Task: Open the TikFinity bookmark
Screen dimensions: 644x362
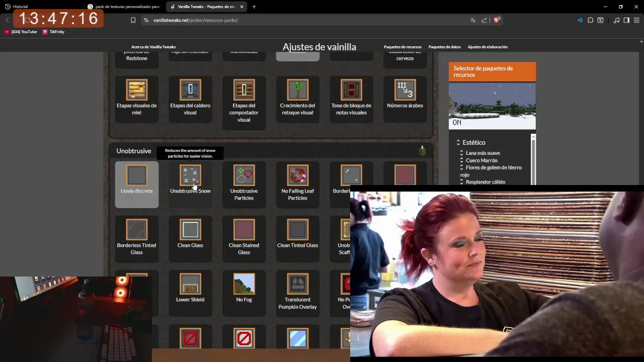Action: [53, 32]
